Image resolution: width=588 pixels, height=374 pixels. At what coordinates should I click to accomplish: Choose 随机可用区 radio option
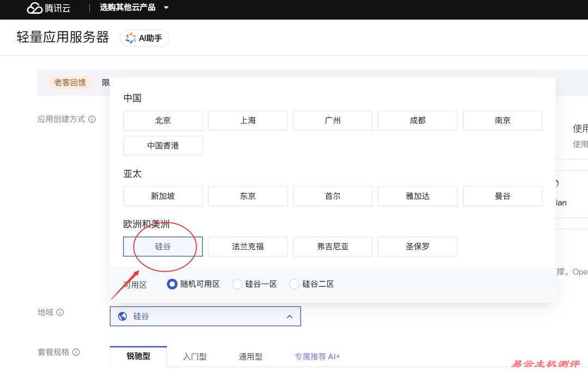[x=171, y=284]
